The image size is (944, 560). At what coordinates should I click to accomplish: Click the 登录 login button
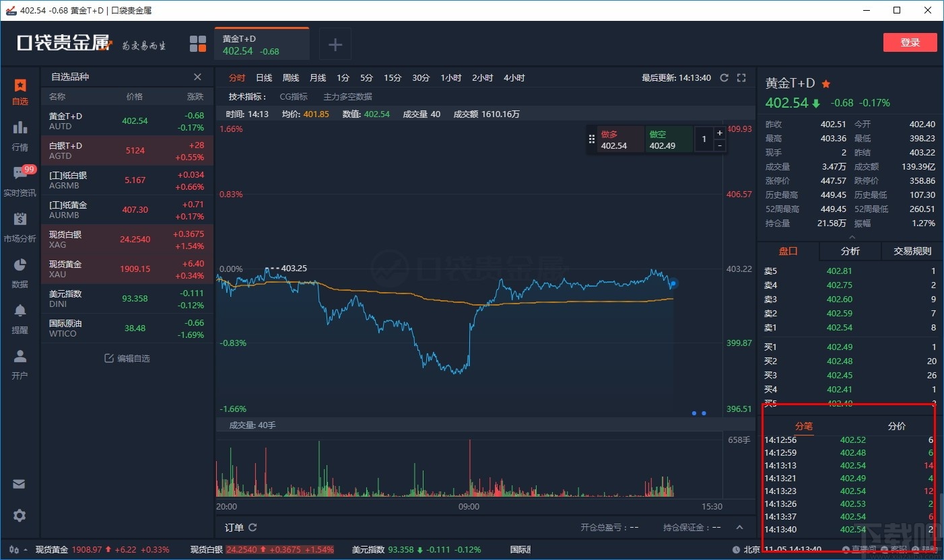[x=910, y=42]
